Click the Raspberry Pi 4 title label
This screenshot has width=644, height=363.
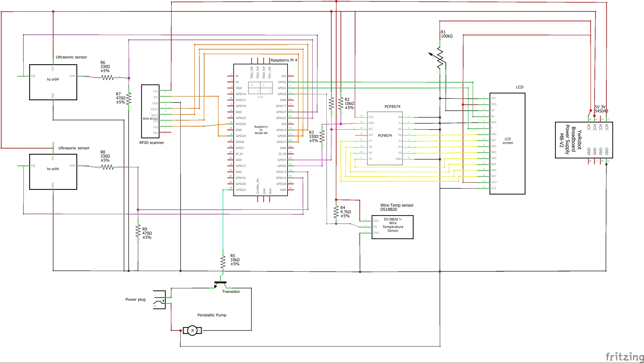[x=284, y=60]
